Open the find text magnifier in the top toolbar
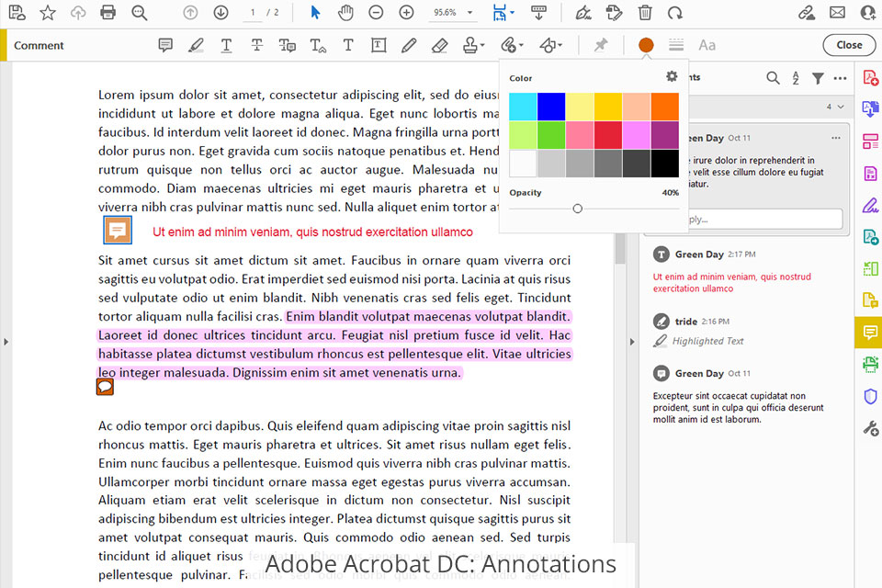The height and width of the screenshot is (588, 882). tap(139, 12)
